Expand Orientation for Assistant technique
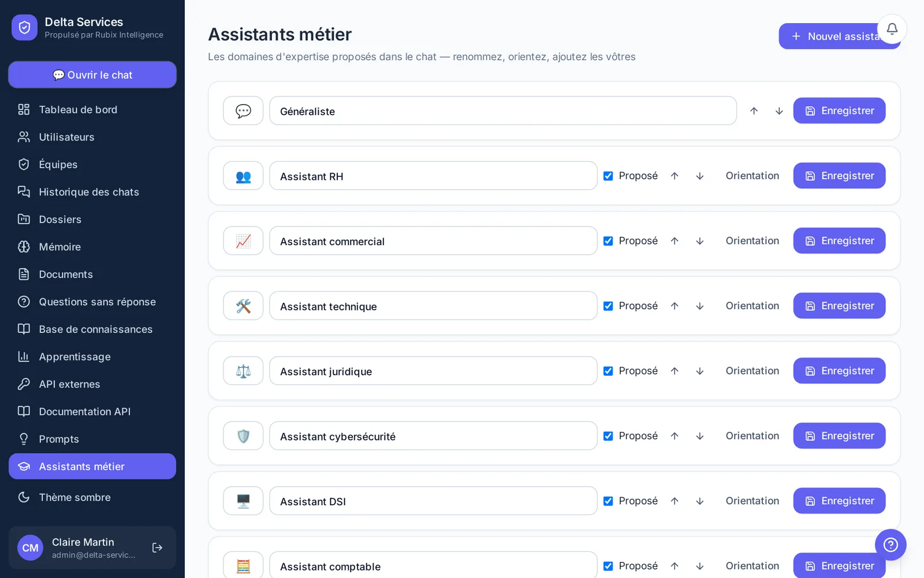This screenshot has width=924, height=578. (752, 306)
